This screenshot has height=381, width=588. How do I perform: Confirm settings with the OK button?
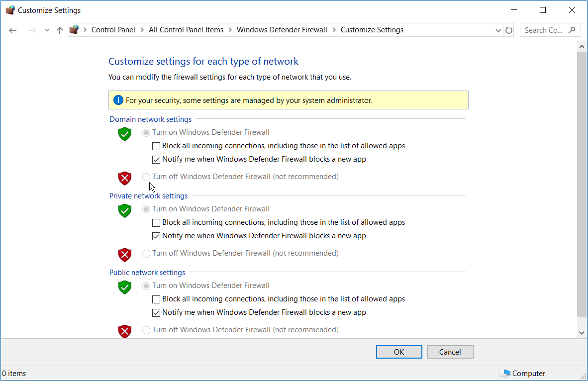[x=398, y=352]
